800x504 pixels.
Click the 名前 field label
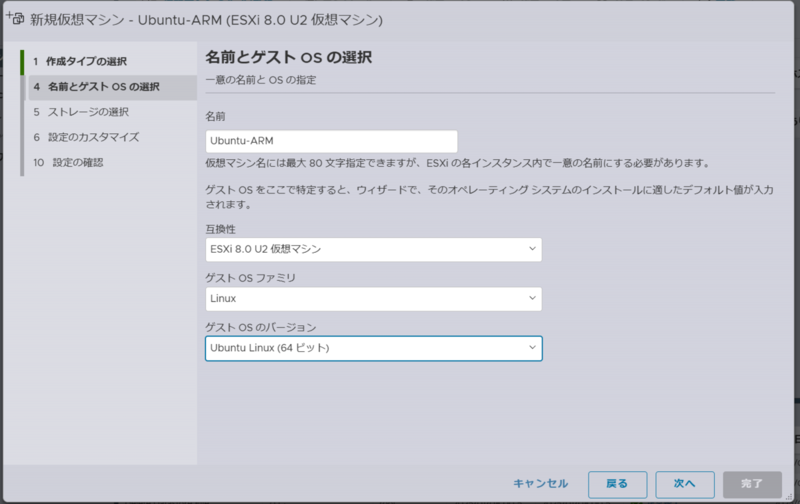click(215, 116)
